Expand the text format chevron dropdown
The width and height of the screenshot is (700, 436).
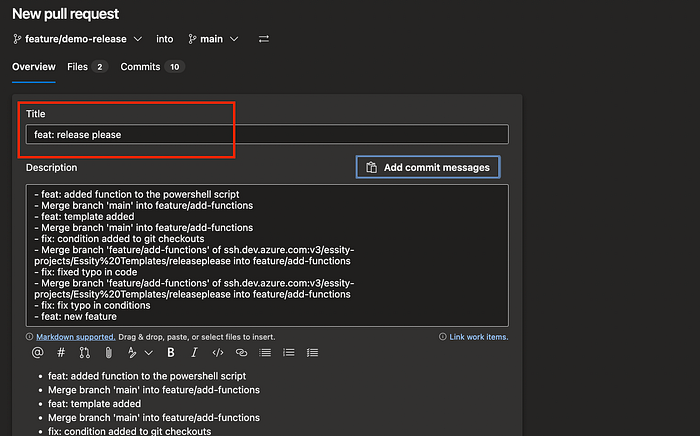pos(149,353)
